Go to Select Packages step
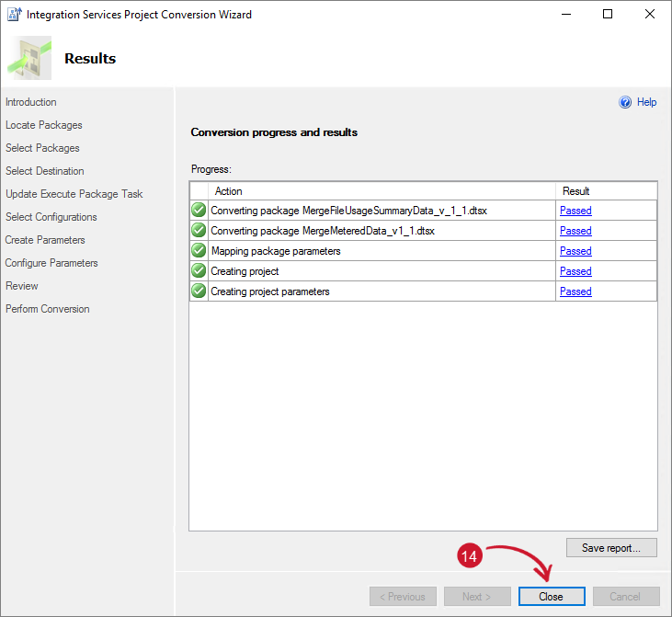The height and width of the screenshot is (617, 672). pos(42,148)
